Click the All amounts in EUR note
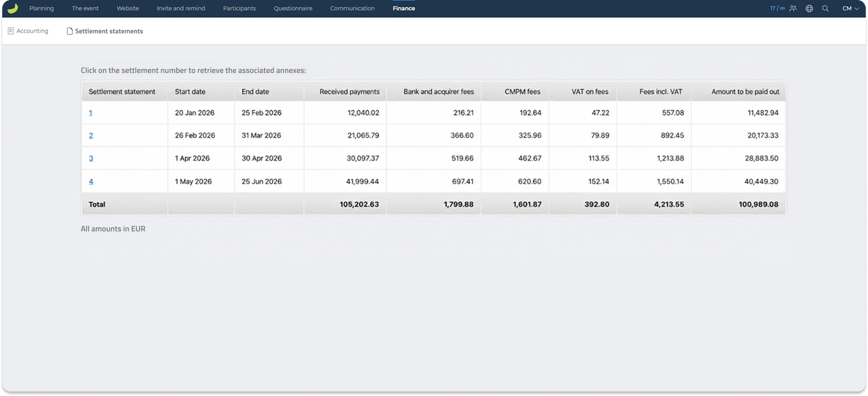 pos(113,229)
